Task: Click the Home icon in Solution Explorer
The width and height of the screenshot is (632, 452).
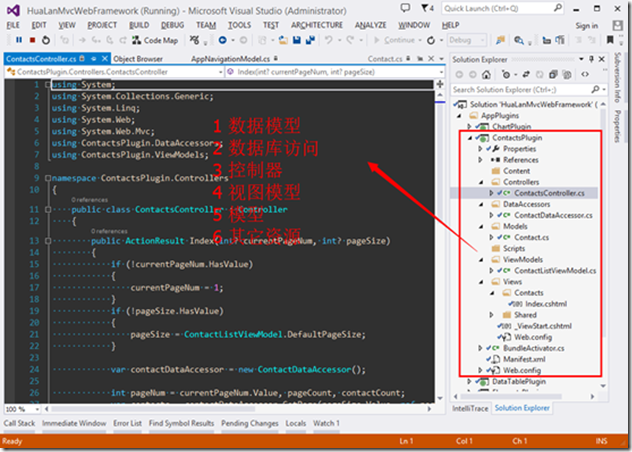Action: click(x=486, y=75)
